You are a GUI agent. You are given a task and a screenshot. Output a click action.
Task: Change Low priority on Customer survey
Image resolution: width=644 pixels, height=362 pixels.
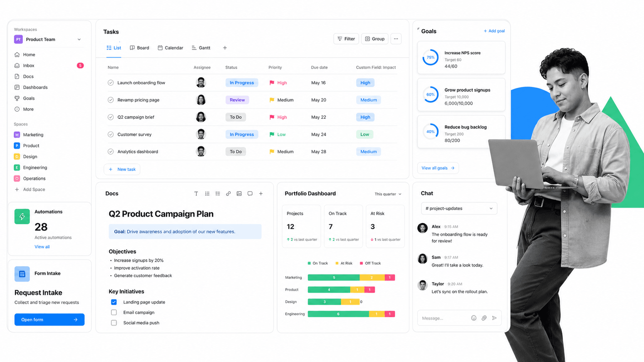coord(278,134)
